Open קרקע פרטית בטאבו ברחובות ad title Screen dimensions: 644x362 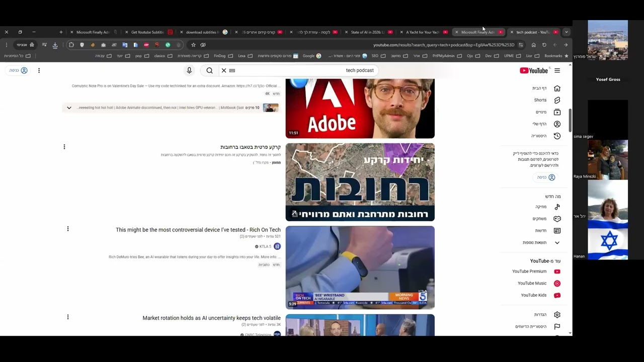[251, 147]
